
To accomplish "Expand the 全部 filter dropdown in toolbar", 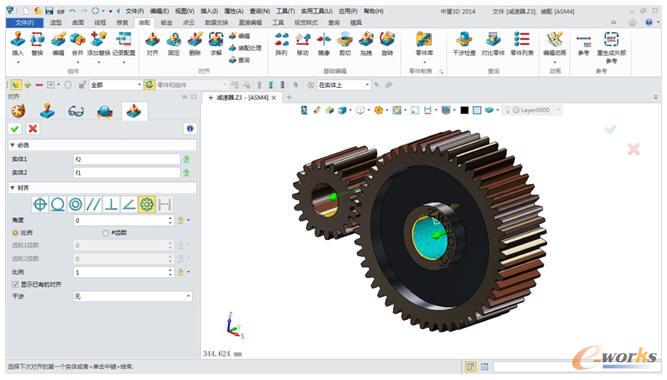I will (115, 85).
